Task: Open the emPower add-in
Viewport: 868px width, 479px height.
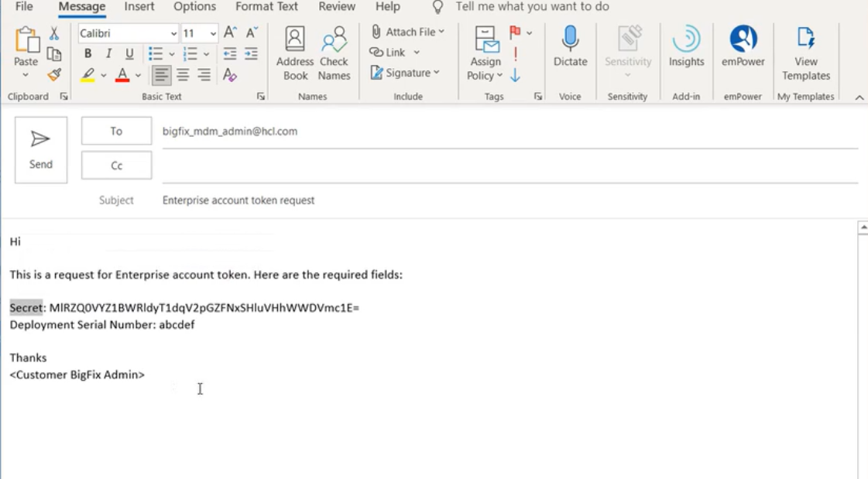Action: 743,47
